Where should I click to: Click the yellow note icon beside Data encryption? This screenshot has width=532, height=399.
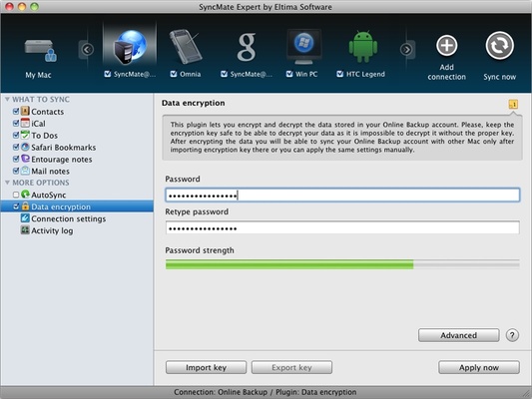pos(513,104)
